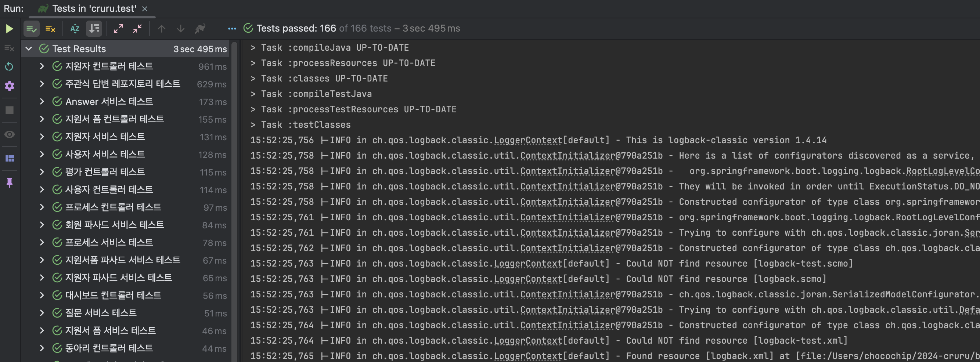The image size is (980, 362).
Task: Click 'Could NOT find resource [logback-test.xml]' line
Action: click(x=549, y=341)
